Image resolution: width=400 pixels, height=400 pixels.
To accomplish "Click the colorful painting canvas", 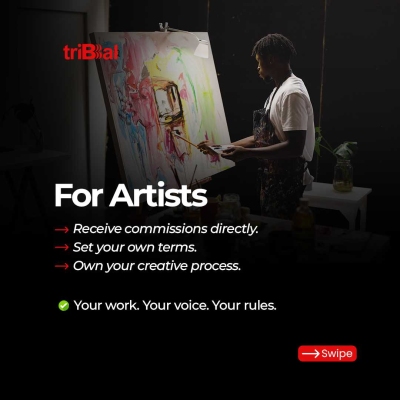I will point(162,105).
